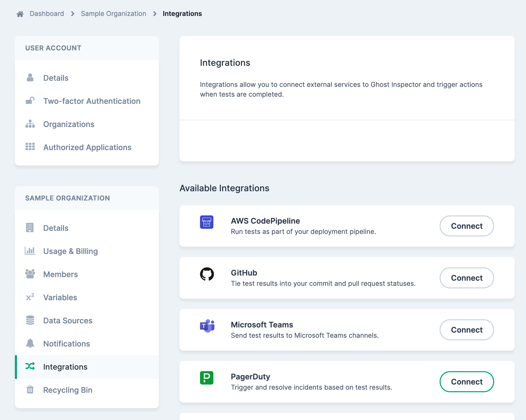526x420 pixels.
Task: Connect the PagerDuty integration
Action: coord(467,382)
